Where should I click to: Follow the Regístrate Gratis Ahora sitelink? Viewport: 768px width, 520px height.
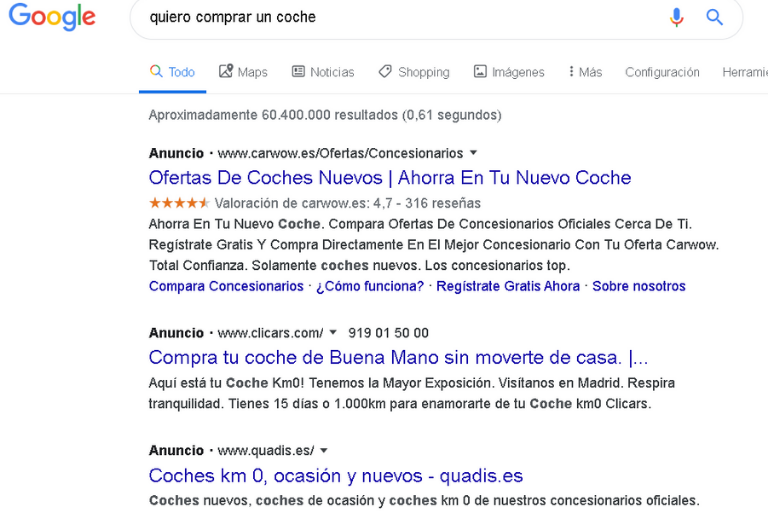[508, 286]
